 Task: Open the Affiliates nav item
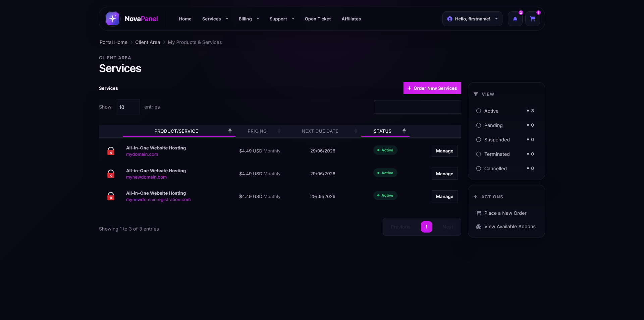coord(351,19)
